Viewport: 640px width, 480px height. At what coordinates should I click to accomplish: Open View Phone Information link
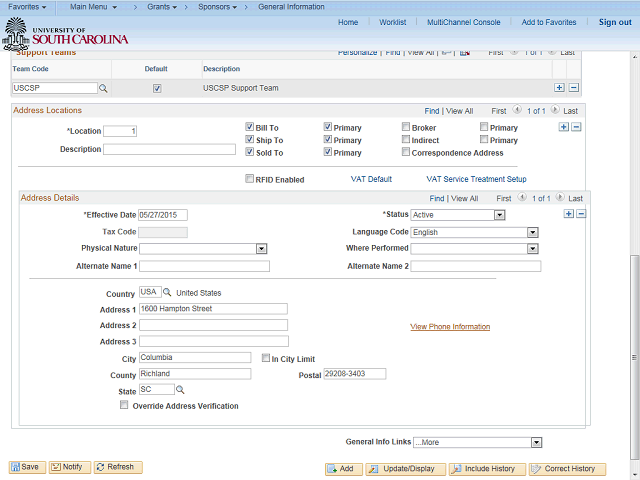coord(450,327)
